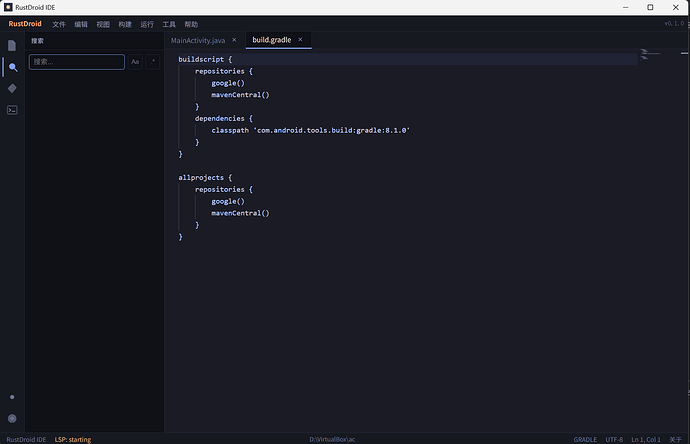Open the 帮助 menu
The image size is (690, 444).
click(191, 24)
